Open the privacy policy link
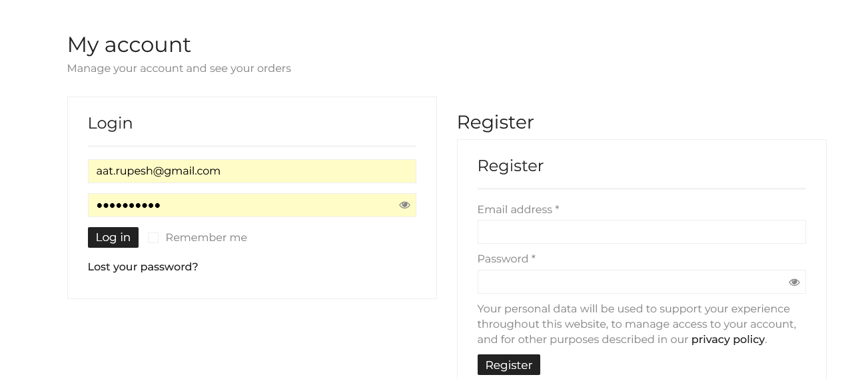Screen dimensions: 868x379 727,340
